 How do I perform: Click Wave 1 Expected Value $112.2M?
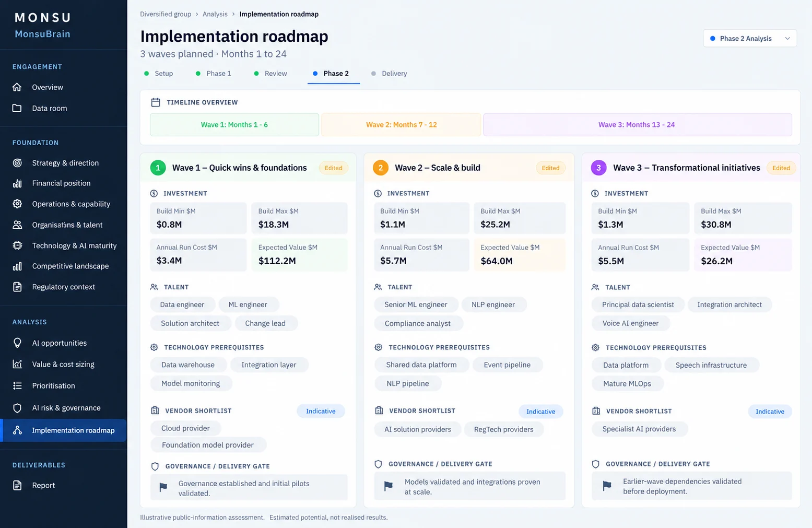299,255
